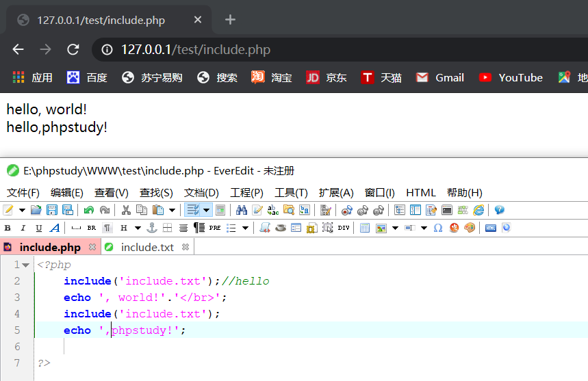Click the Paste clipboard icon
Image resolution: width=588 pixels, height=381 pixels.
point(158,210)
